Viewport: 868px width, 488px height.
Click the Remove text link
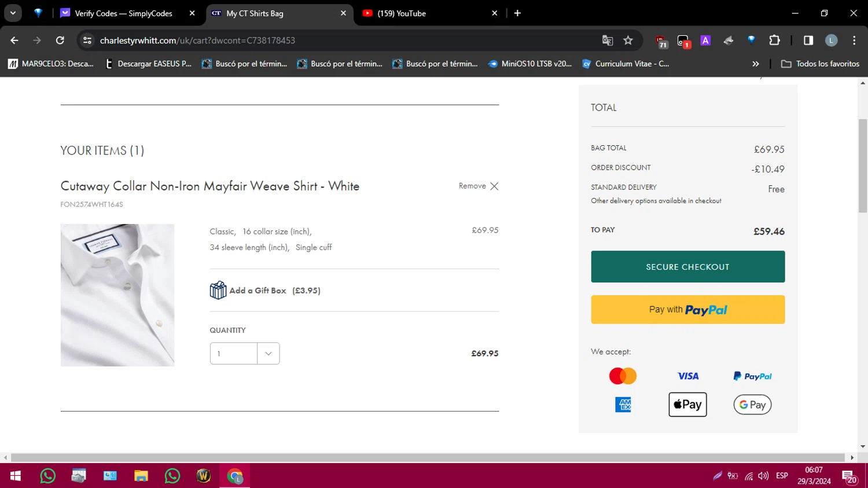click(472, 186)
